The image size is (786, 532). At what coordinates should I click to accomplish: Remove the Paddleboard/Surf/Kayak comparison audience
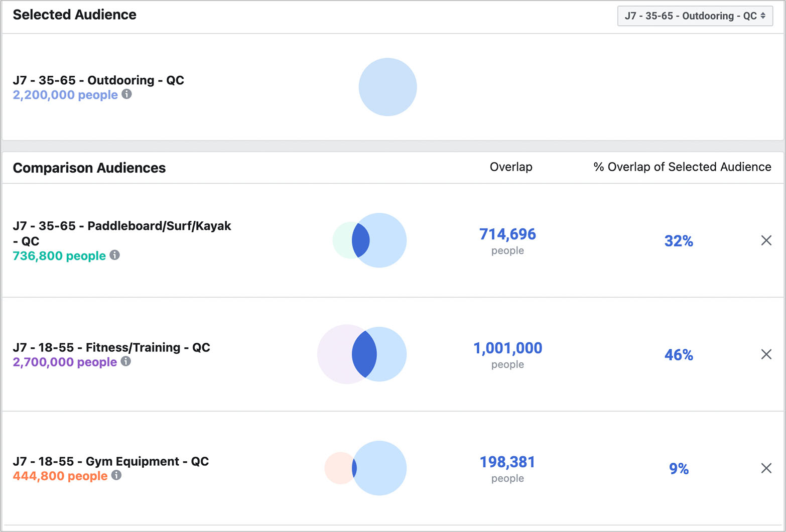point(766,240)
